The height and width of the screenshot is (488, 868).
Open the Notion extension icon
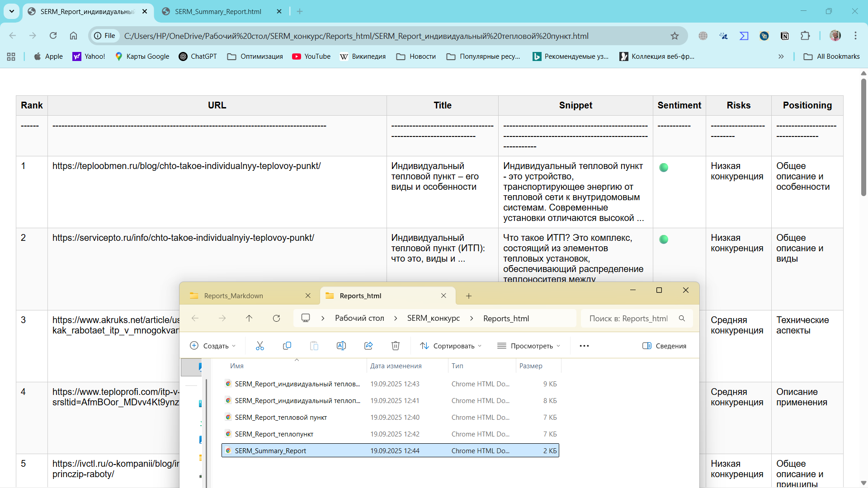785,36
